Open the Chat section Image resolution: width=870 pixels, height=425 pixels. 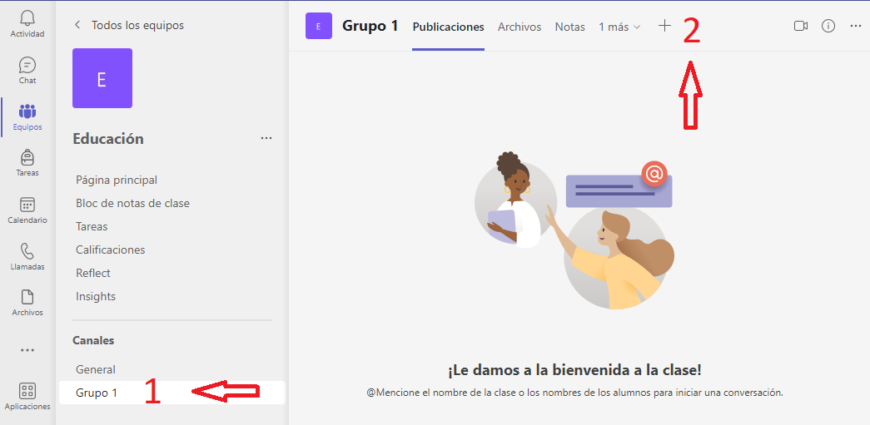point(27,70)
